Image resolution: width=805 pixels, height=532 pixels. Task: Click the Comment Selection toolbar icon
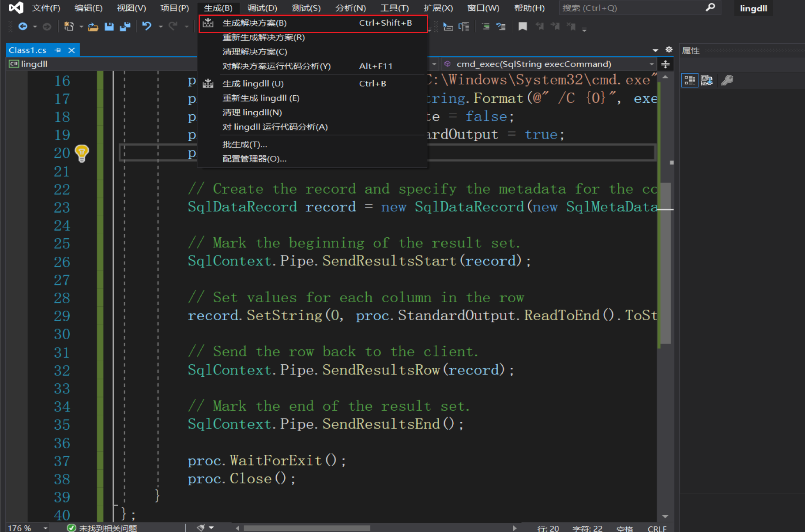click(485, 26)
